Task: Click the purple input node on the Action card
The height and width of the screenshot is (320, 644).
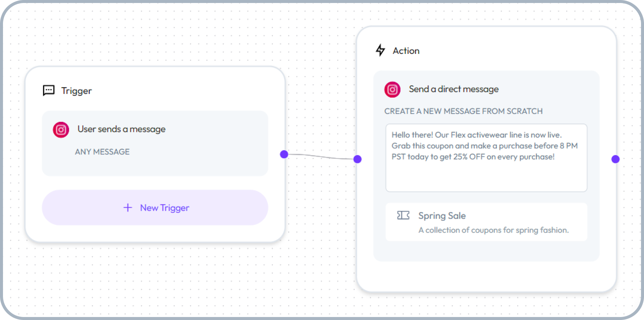Action: pyautogui.click(x=357, y=159)
